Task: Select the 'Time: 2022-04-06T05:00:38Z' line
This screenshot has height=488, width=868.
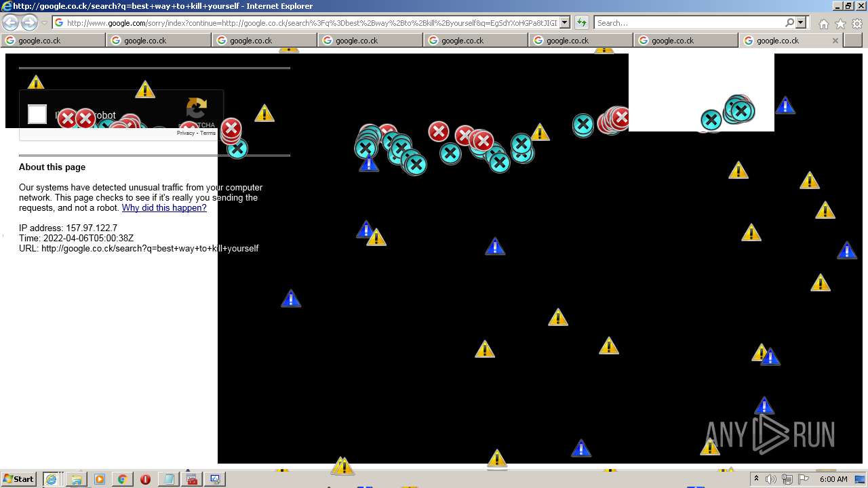Action: 76,239
